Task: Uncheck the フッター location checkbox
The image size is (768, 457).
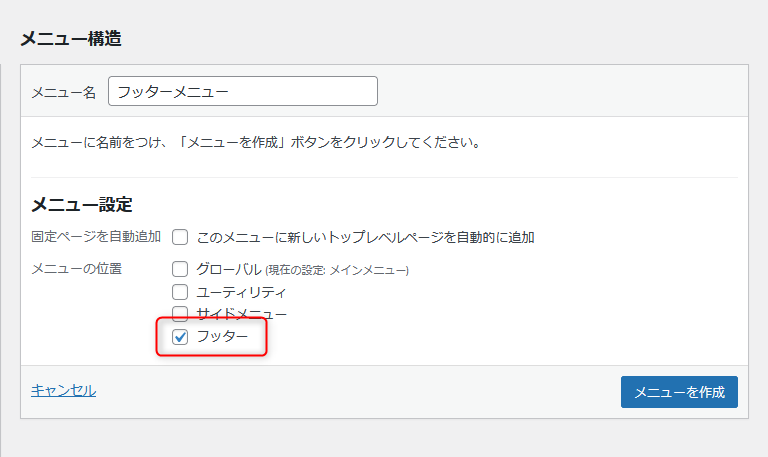Action: click(180, 337)
